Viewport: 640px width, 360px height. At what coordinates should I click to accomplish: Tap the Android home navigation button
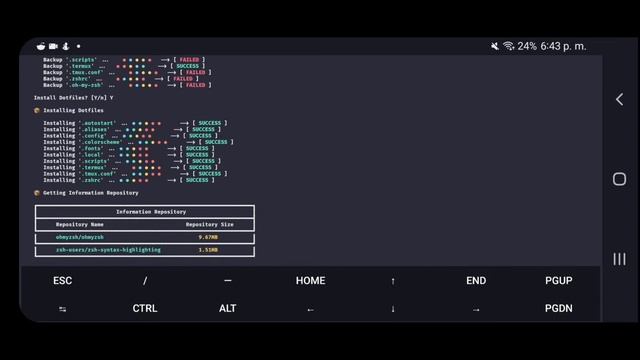pos(619,179)
